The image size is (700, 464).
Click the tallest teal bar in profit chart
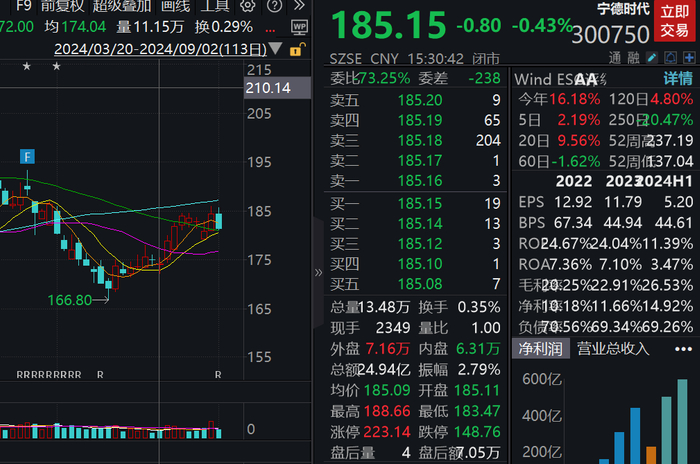coord(682,422)
